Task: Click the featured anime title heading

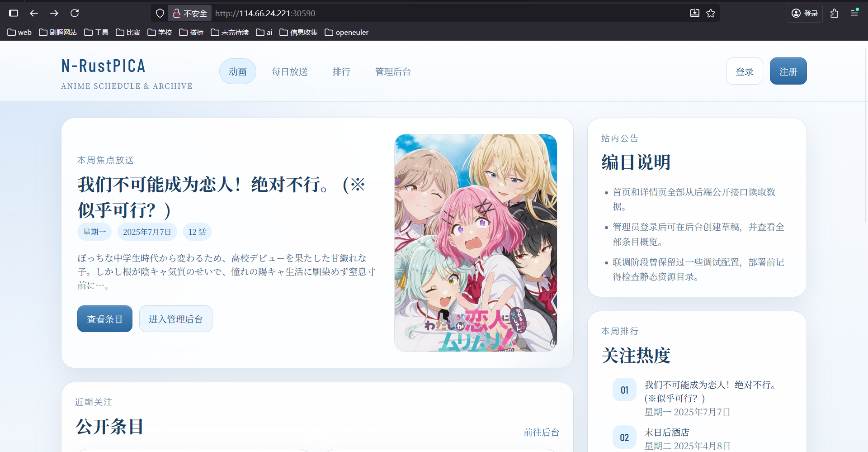Action: 222,197
